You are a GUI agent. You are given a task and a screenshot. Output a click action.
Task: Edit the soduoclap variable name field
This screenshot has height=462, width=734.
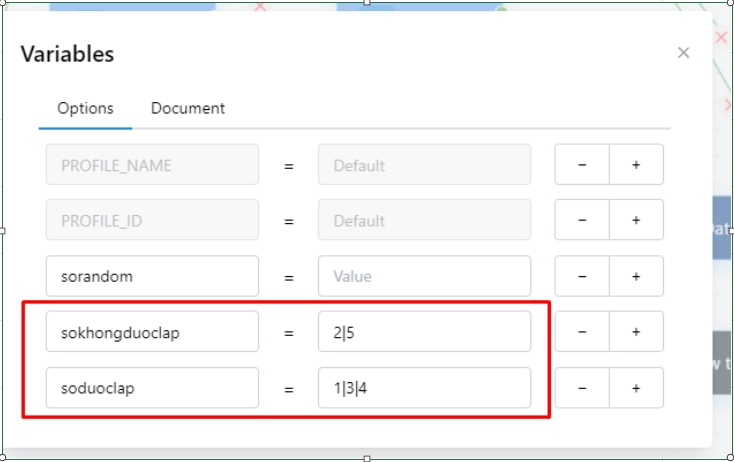152,388
